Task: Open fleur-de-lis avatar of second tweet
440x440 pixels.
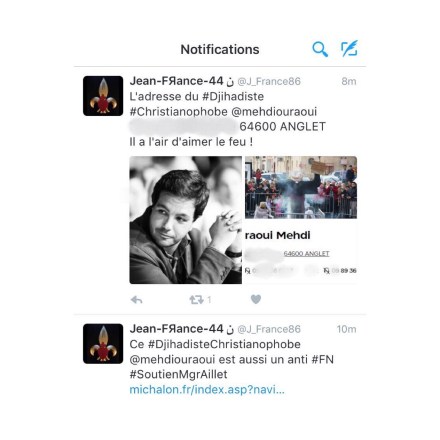Action: pyautogui.click(x=103, y=344)
